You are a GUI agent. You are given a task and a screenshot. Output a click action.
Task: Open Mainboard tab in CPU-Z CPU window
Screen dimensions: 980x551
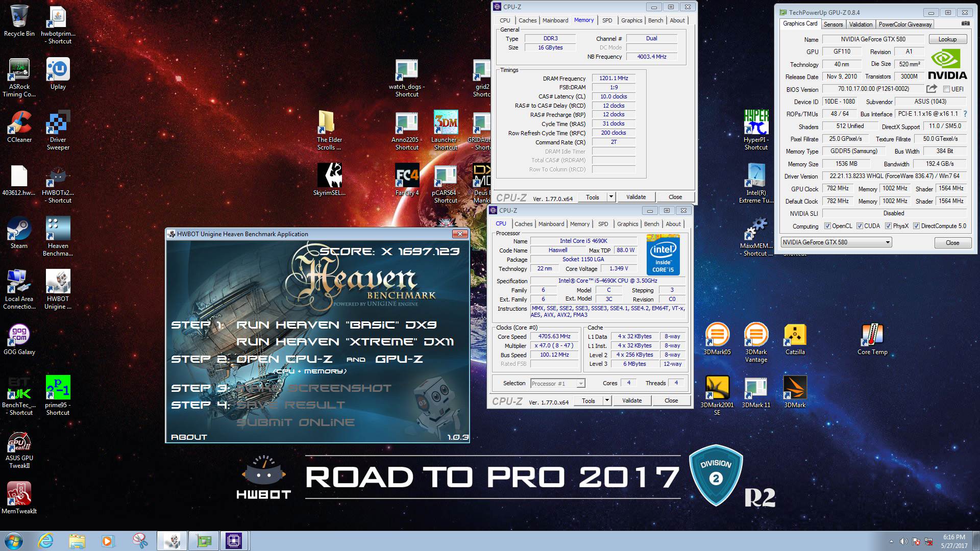tap(551, 224)
